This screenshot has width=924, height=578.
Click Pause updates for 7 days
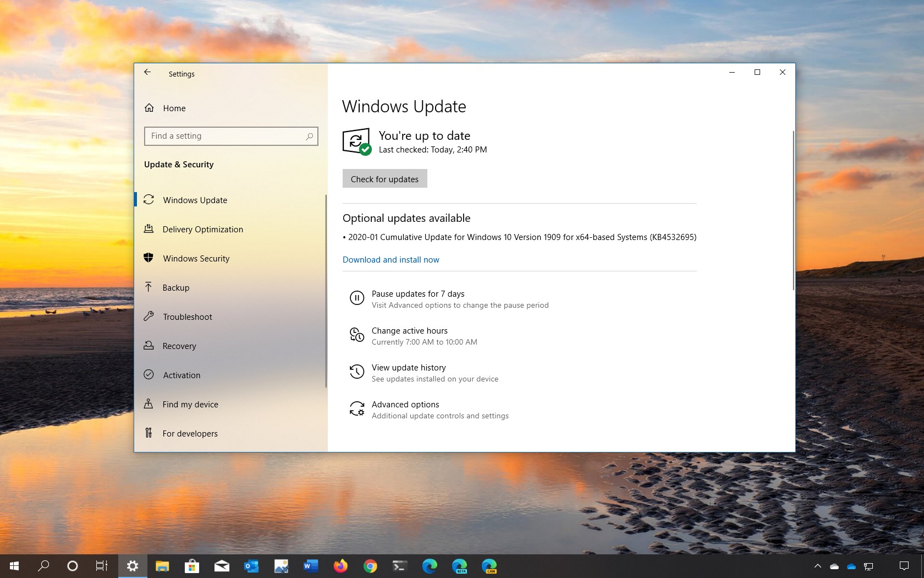(x=418, y=294)
